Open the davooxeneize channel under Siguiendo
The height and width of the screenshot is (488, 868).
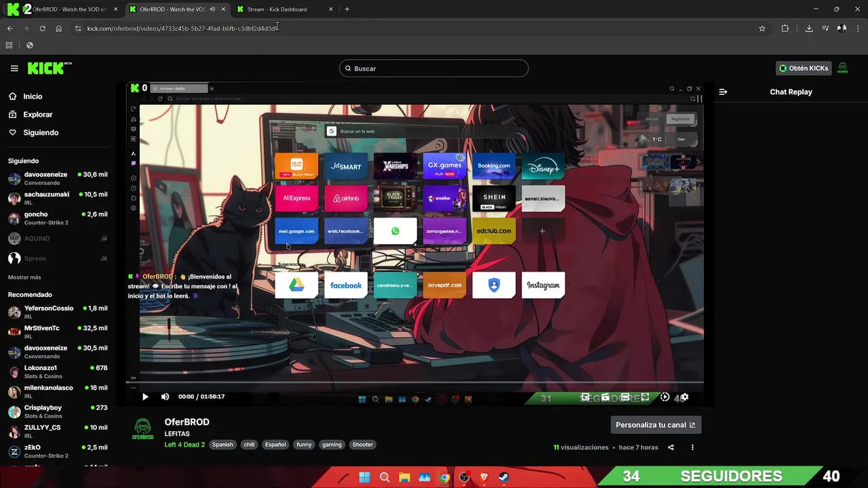point(58,178)
